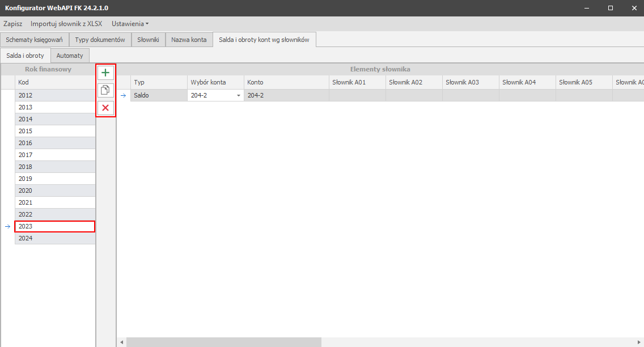Click the Typ cell containing Saldo

pyautogui.click(x=159, y=96)
